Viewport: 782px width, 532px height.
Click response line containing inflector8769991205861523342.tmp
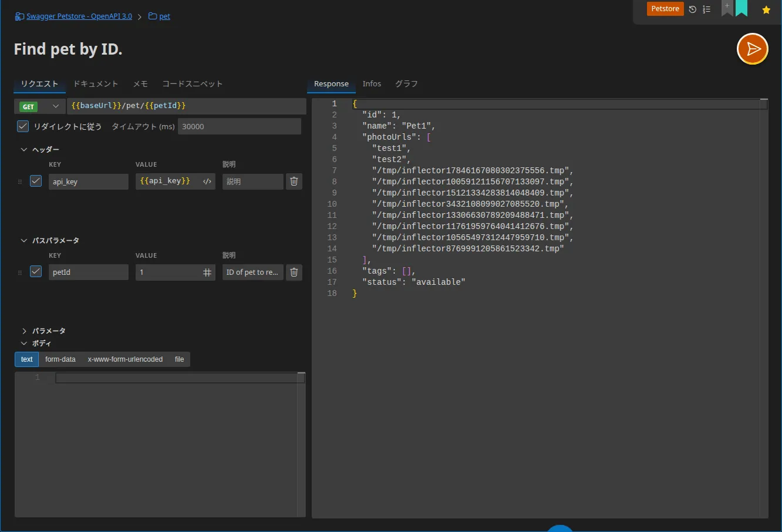click(468, 249)
